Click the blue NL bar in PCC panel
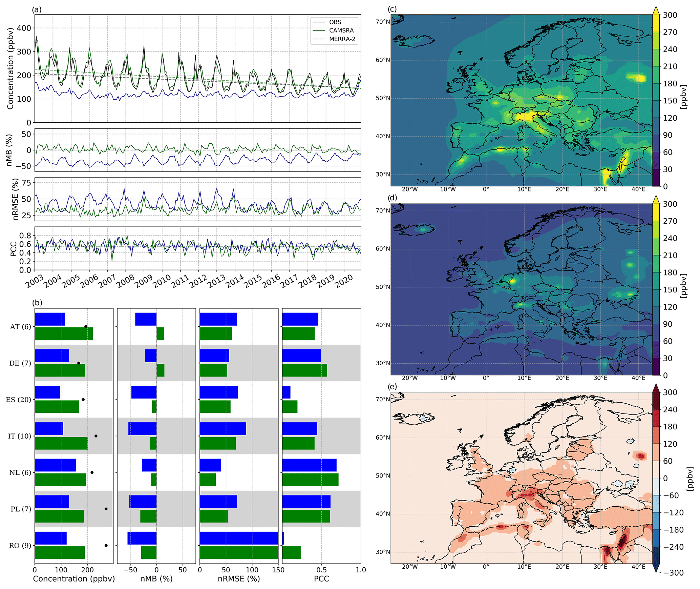 [309, 465]
